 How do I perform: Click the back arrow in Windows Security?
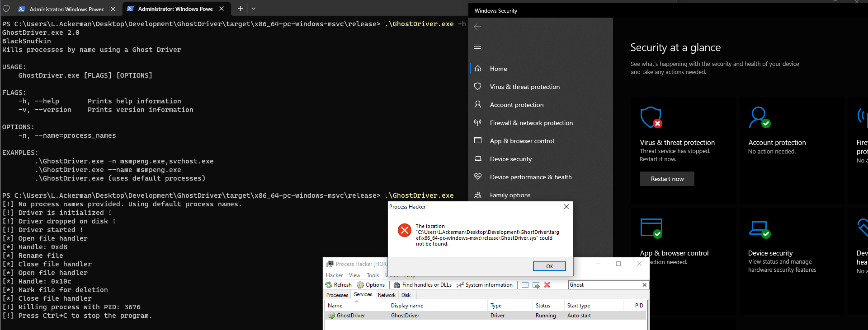(x=477, y=27)
